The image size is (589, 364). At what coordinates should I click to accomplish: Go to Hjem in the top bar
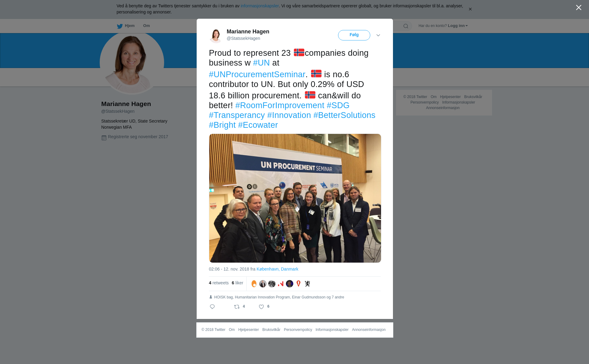point(129,26)
